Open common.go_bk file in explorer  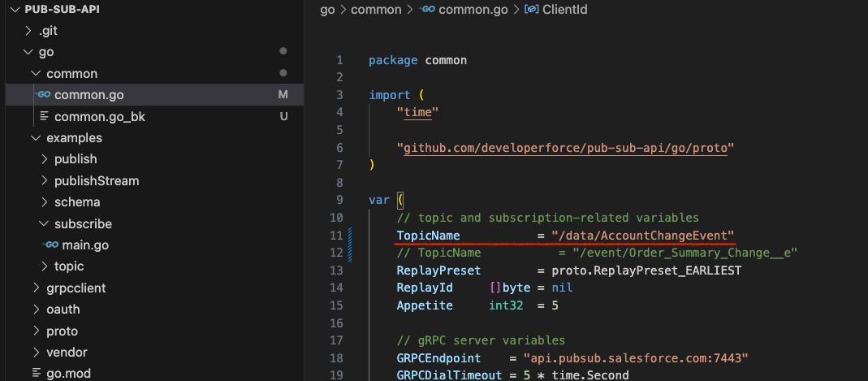pos(100,117)
